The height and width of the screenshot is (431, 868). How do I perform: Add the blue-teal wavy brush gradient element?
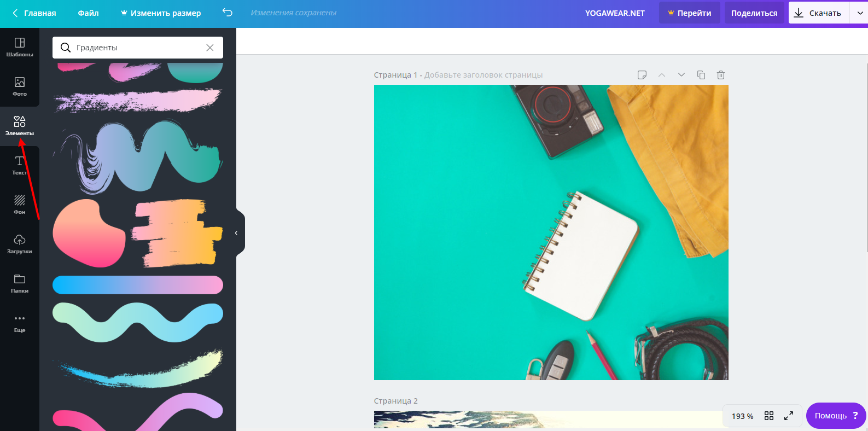point(138,156)
